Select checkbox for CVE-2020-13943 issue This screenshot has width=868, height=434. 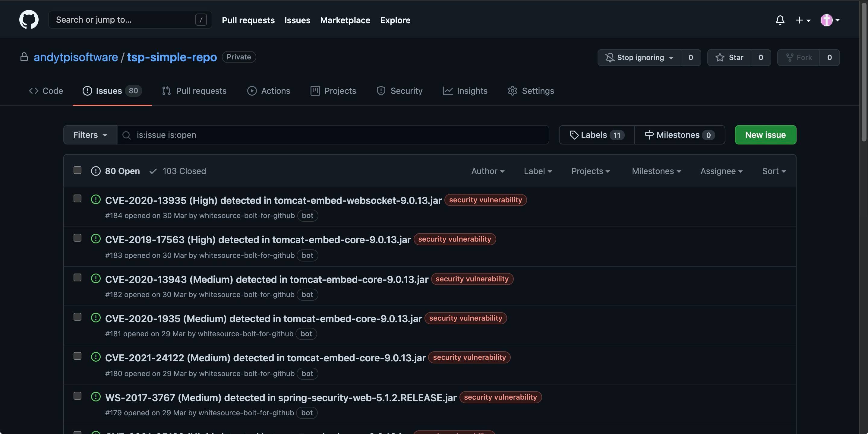pos(77,277)
